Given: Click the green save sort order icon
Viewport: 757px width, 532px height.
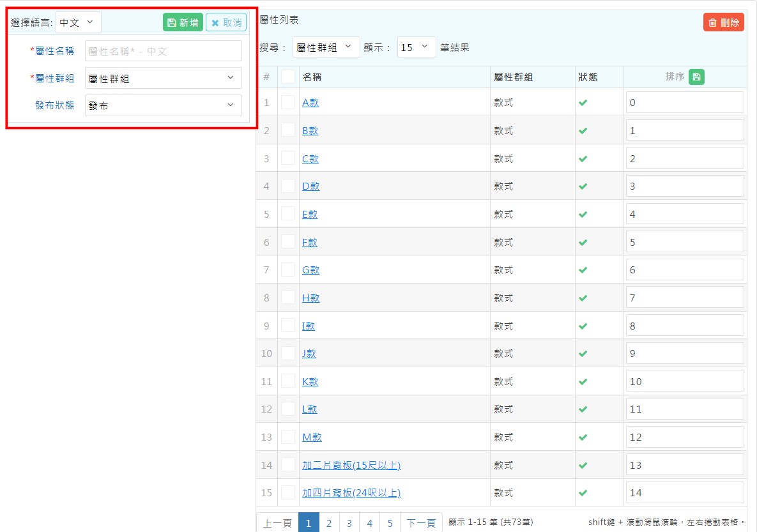Looking at the screenshot, I should click(x=696, y=77).
